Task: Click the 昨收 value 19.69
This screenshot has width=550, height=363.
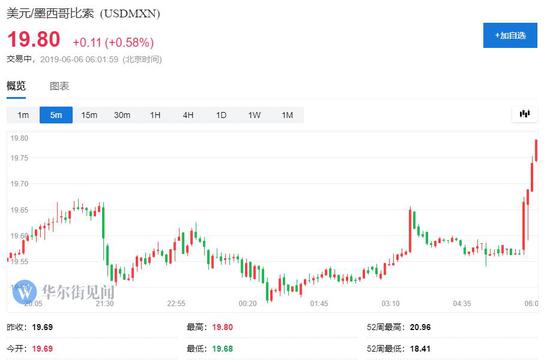Action: [42, 327]
